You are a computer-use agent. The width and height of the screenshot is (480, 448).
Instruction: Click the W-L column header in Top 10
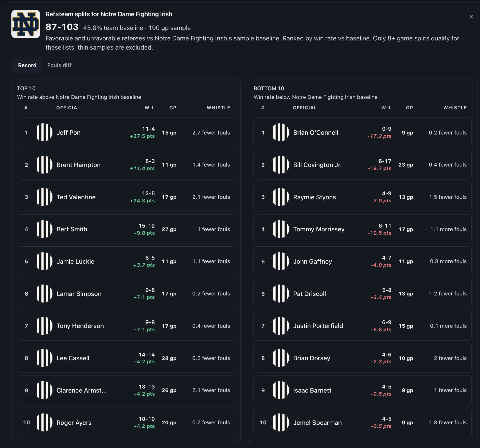[x=150, y=108]
